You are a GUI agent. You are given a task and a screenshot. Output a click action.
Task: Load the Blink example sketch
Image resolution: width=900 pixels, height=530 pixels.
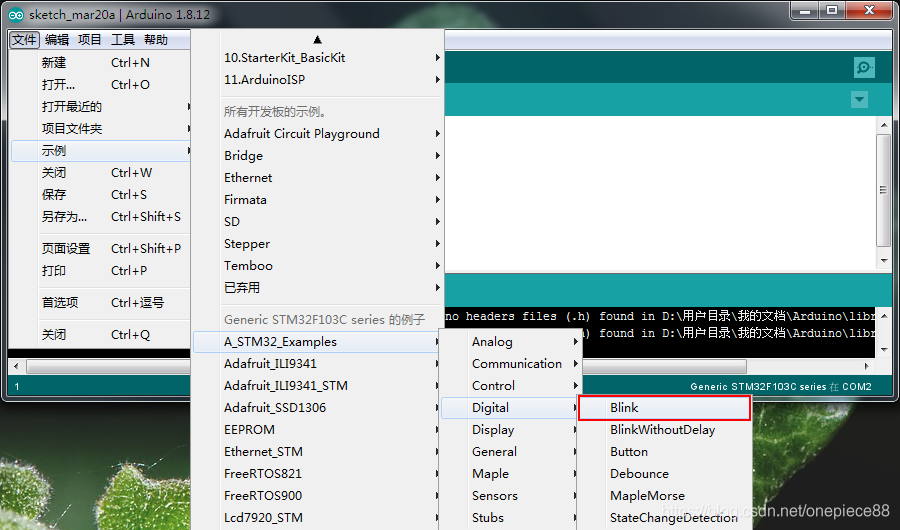665,408
